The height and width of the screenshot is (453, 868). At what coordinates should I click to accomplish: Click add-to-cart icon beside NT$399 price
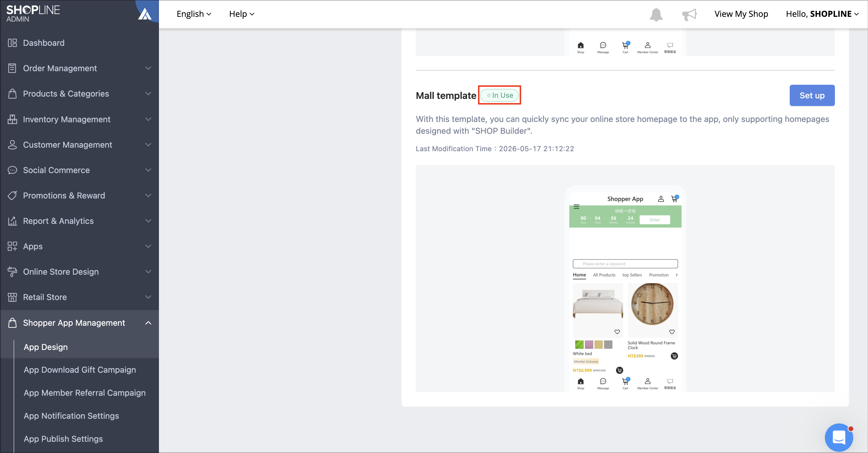click(x=674, y=356)
